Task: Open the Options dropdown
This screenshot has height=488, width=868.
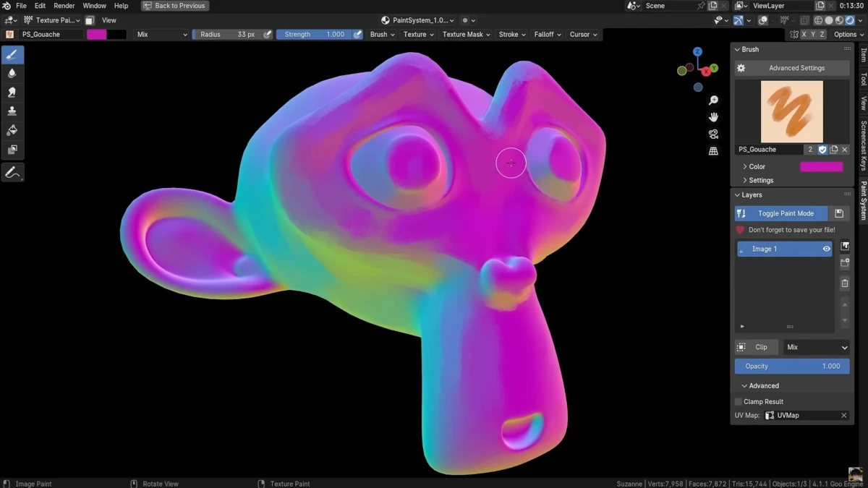Action: [x=848, y=35]
